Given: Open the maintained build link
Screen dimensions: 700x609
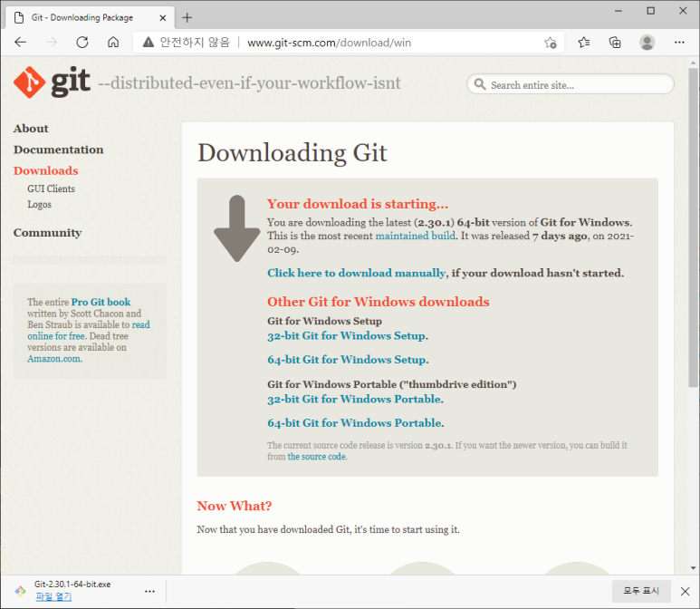Looking at the screenshot, I should pos(415,236).
